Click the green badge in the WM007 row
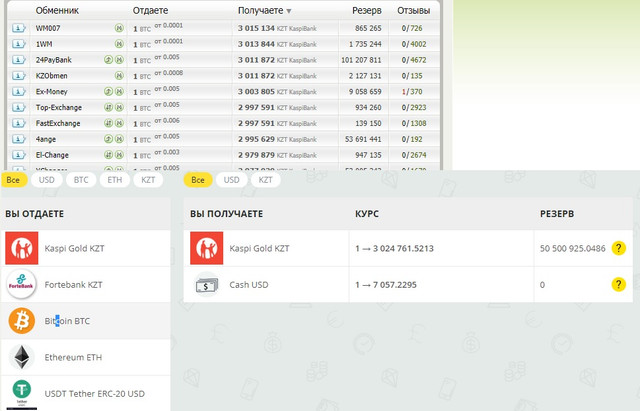The image size is (640, 411). (x=119, y=28)
